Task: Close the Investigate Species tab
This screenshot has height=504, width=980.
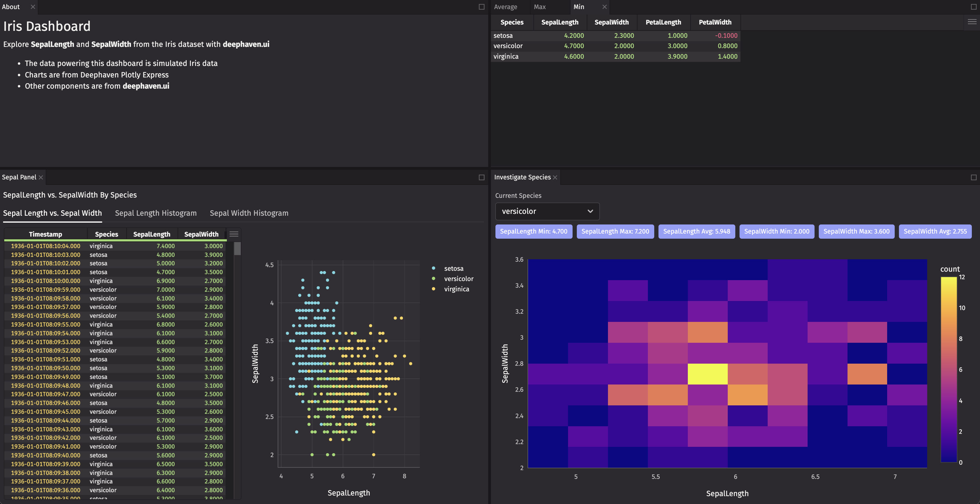Action: (555, 177)
